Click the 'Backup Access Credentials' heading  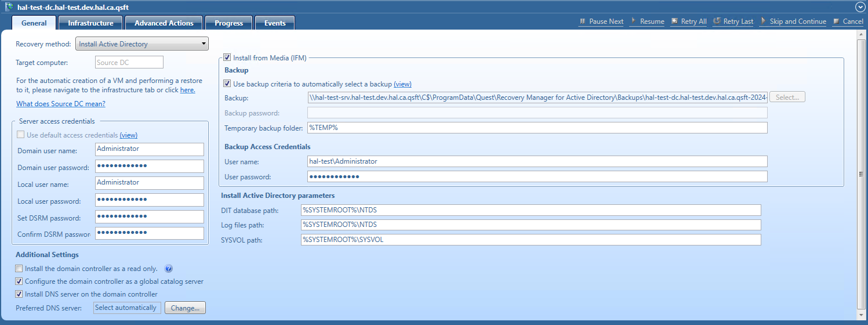coord(267,147)
